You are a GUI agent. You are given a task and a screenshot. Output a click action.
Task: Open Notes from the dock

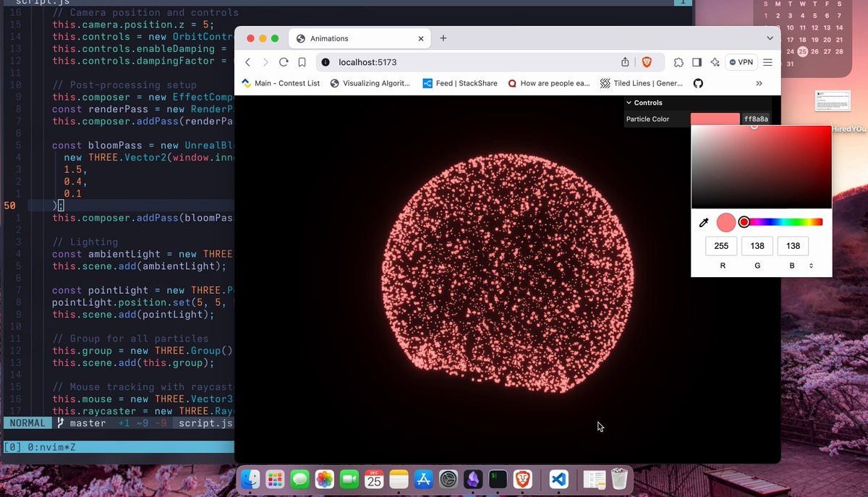tap(399, 479)
